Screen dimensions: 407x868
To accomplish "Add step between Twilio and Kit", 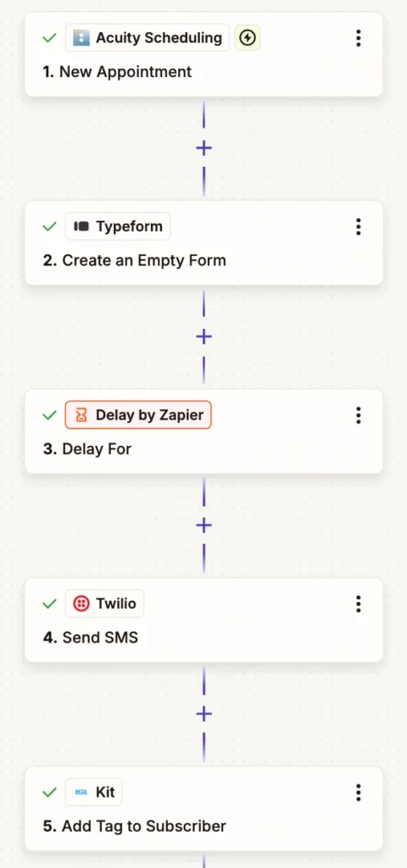I will pos(203,714).
